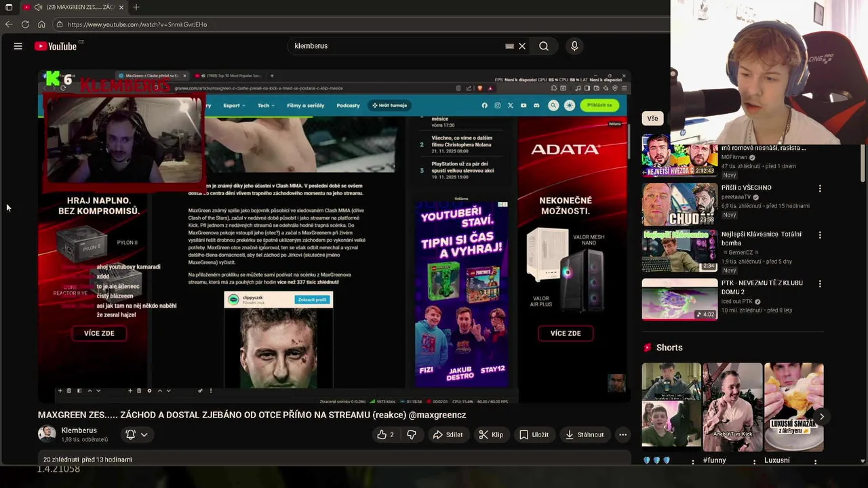Expand the description showing 20 zhlédnutí

(334, 459)
